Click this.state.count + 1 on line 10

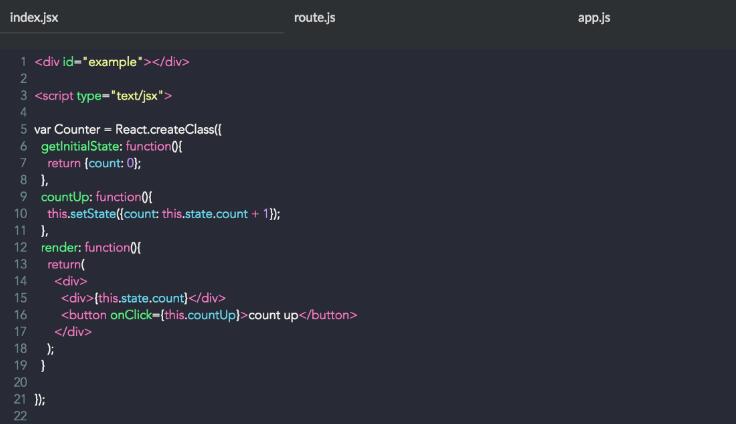[x=215, y=214]
